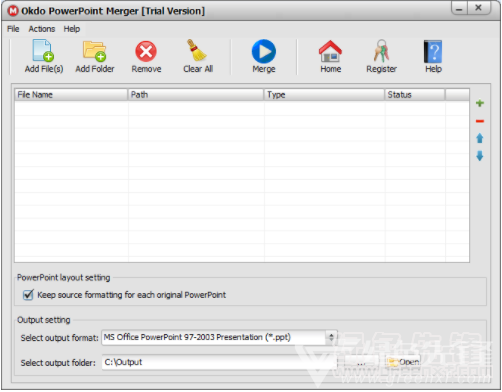The image size is (502, 392).
Task: Start merging with the Merge play icon
Action: coord(264,51)
